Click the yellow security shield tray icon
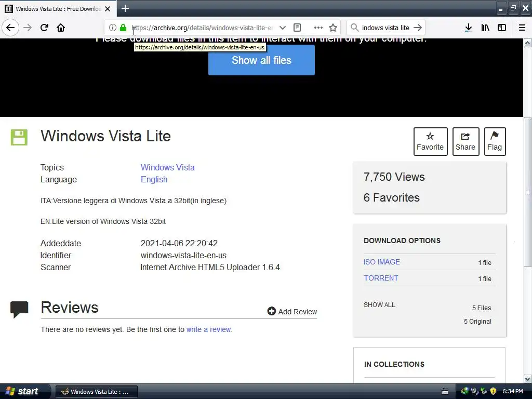Viewport: 532px width, 399px height. pyautogui.click(x=494, y=392)
